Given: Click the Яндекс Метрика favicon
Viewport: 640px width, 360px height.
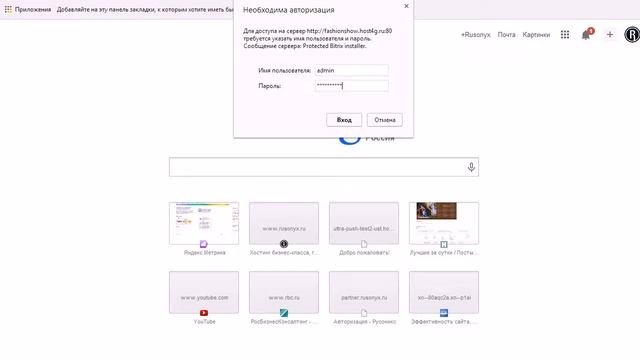Looking at the screenshot, I should click(x=204, y=244).
